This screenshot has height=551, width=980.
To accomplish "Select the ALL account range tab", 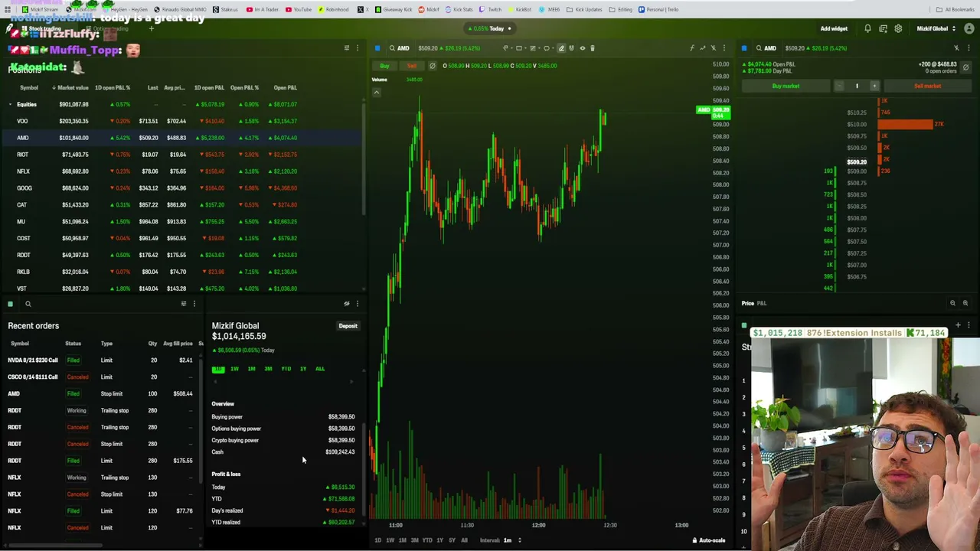I will click(320, 369).
